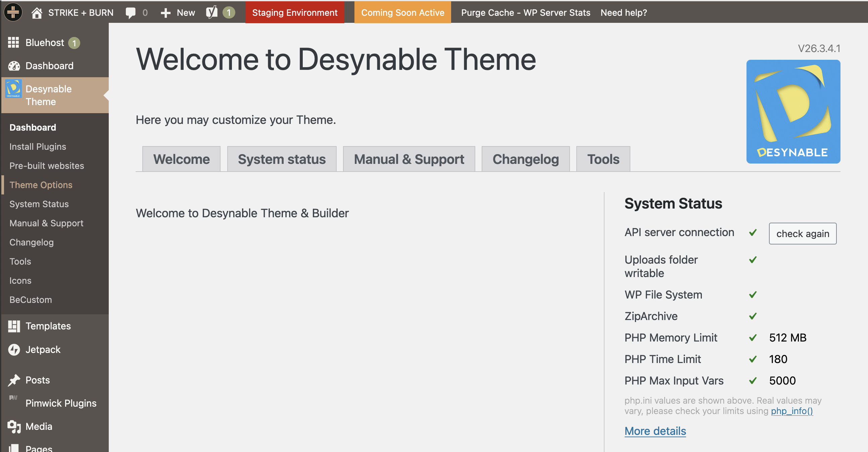
Task: Click the Pimwick Plugins PW icon
Action: pyautogui.click(x=13, y=398)
